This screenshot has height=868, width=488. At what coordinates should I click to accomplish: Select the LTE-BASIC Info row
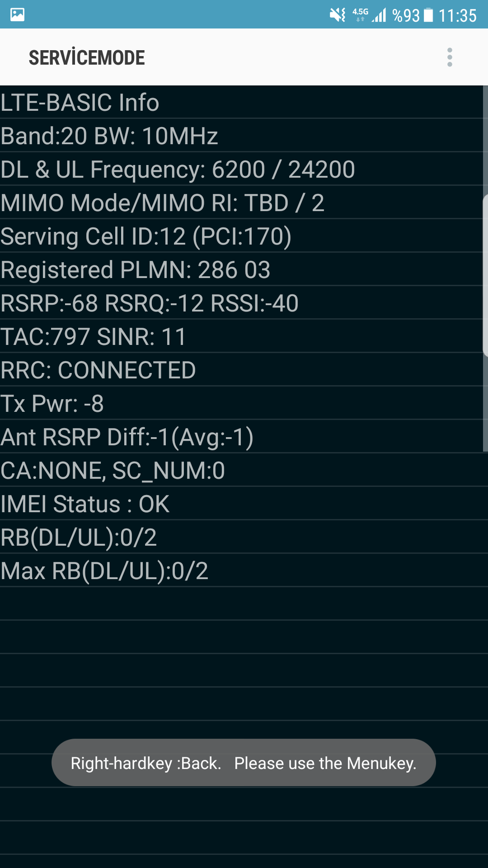pyautogui.click(x=241, y=102)
